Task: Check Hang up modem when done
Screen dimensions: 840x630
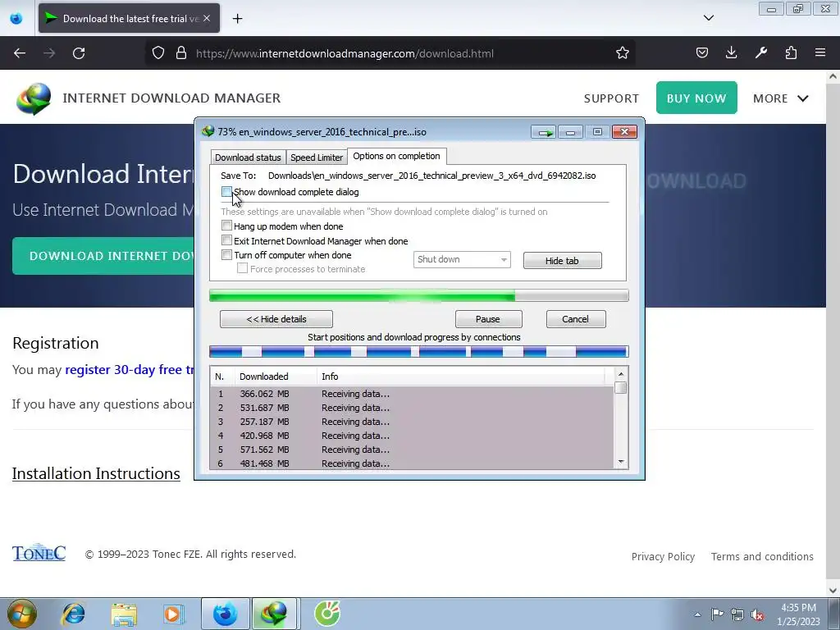Action: click(226, 226)
